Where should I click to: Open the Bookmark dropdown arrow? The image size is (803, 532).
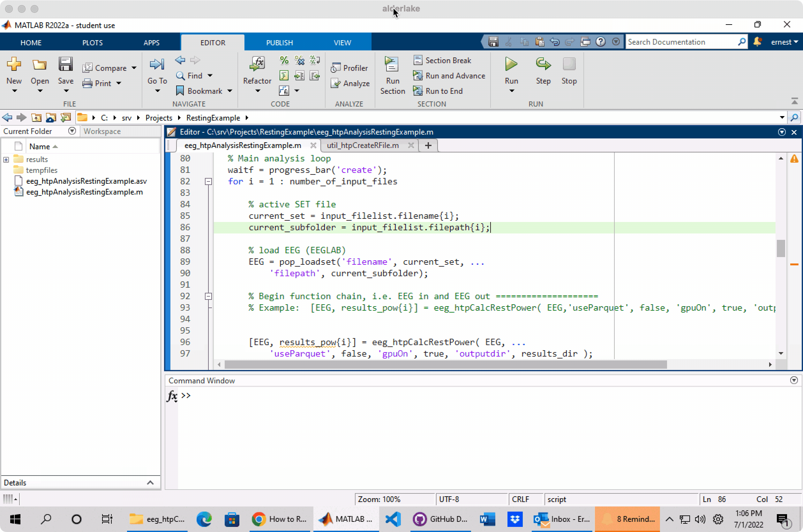[x=230, y=91]
